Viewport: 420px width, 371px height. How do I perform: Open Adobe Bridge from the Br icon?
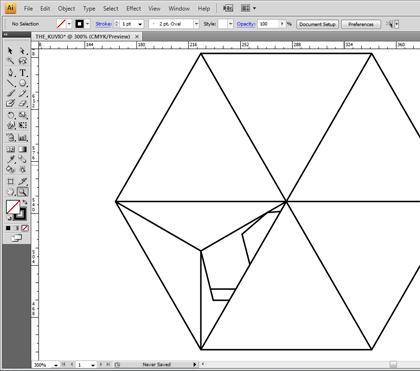[x=228, y=8]
